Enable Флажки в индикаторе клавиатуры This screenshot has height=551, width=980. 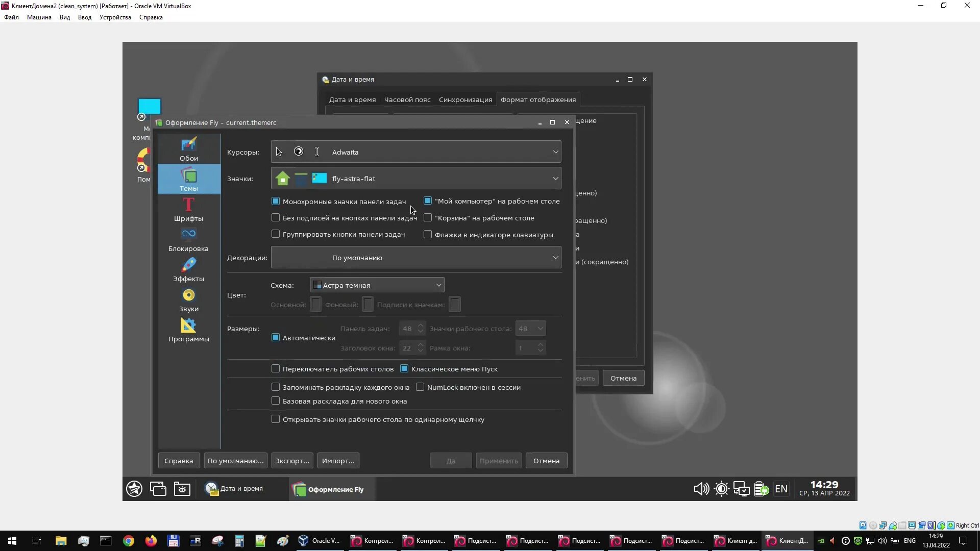point(428,234)
